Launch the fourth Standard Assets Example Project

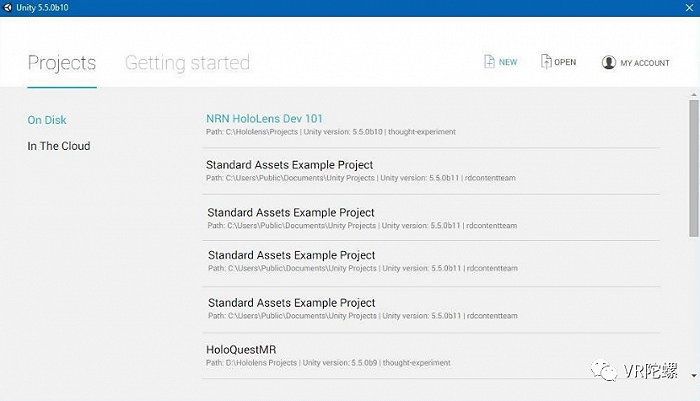click(x=291, y=302)
